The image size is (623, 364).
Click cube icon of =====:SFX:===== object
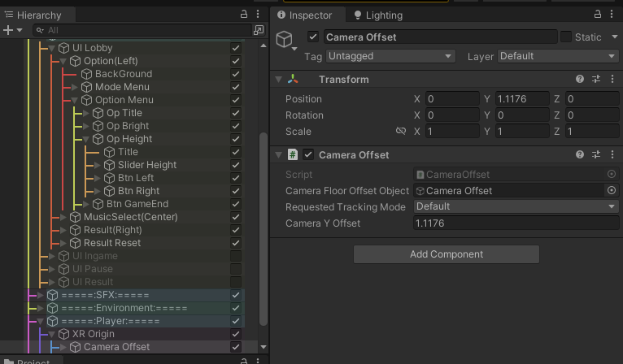pyautogui.click(x=52, y=295)
